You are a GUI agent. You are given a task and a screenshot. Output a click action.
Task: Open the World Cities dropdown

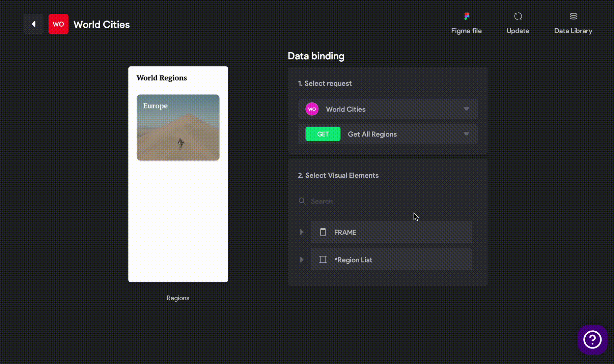coord(466,109)
